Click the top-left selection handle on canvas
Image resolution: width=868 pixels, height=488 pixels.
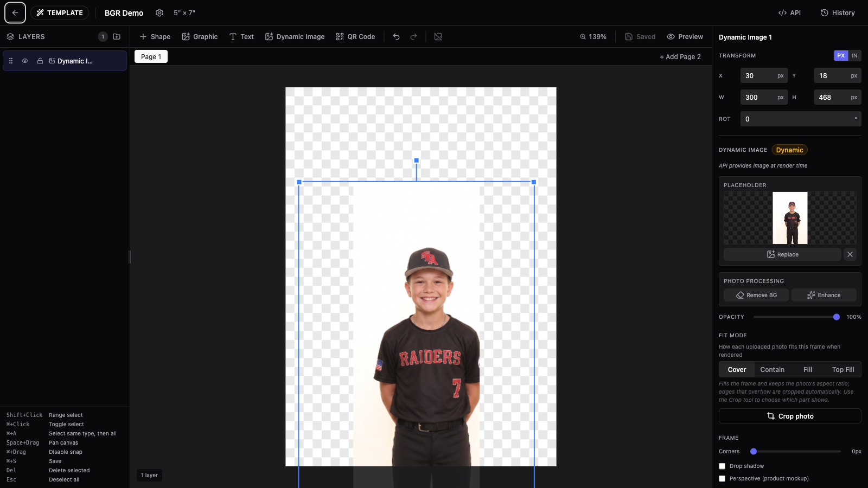pos(299,182)
